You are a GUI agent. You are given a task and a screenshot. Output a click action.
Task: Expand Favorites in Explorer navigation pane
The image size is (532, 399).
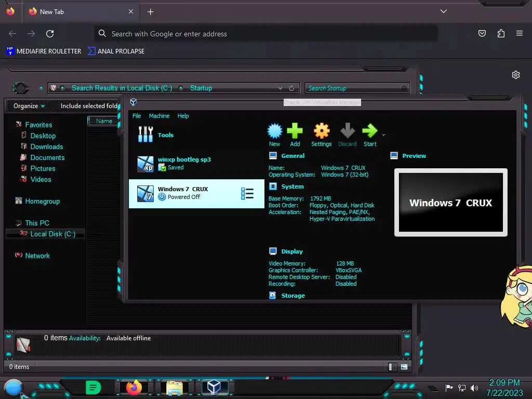click(x=38, y=125)
